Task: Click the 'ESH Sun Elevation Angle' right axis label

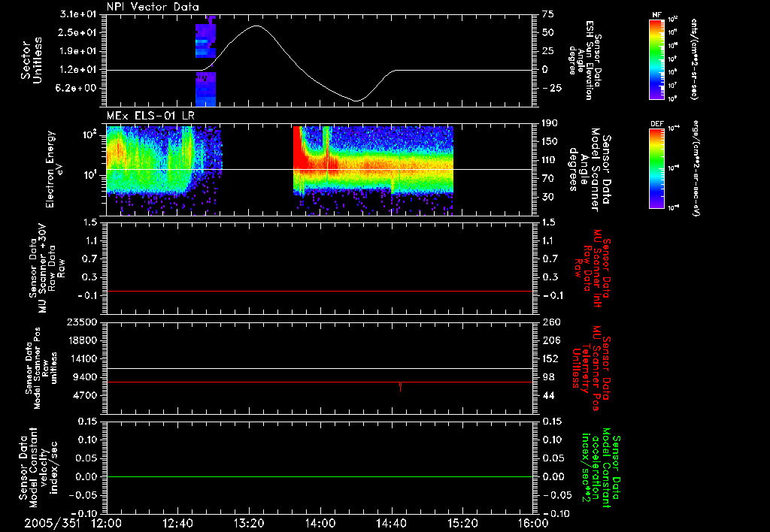Action: (585, 60)
